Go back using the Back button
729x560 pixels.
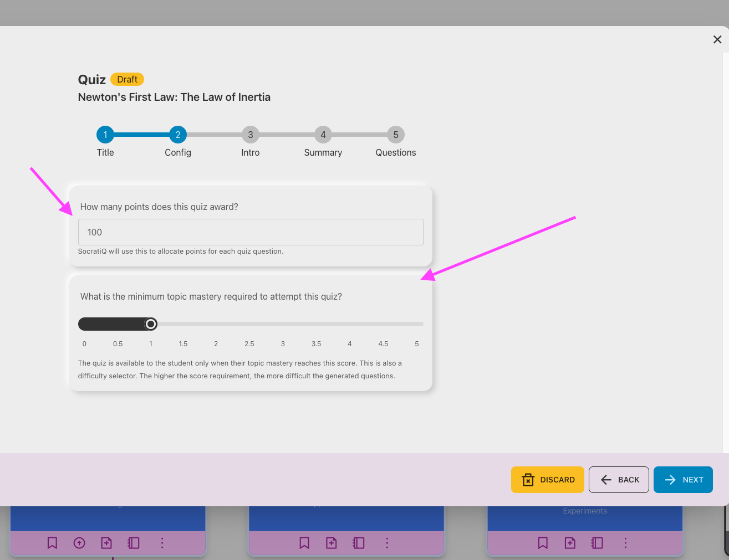(619, 480)
